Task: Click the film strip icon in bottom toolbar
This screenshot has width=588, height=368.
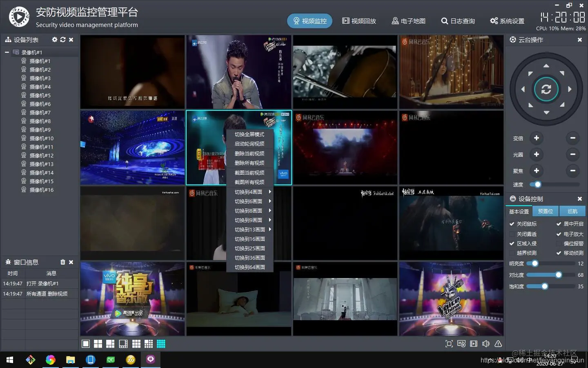Action: pos(474,344)
